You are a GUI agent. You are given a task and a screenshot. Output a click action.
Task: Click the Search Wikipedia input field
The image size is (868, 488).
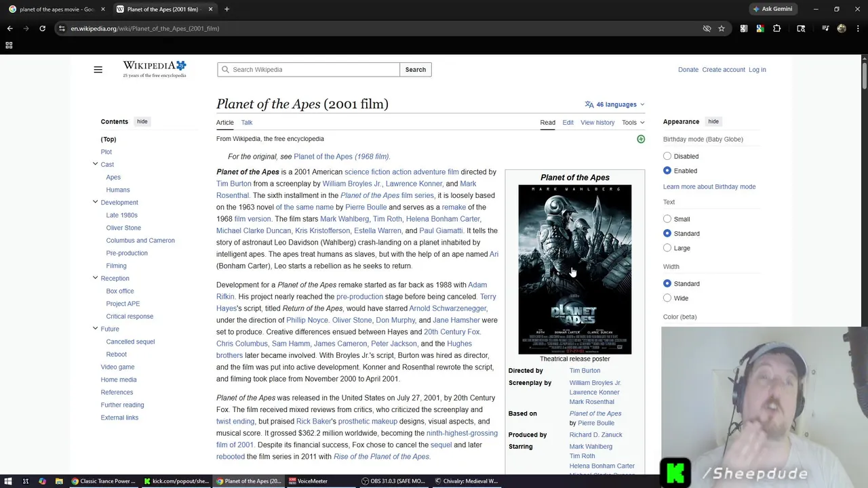tap(309, 70)
